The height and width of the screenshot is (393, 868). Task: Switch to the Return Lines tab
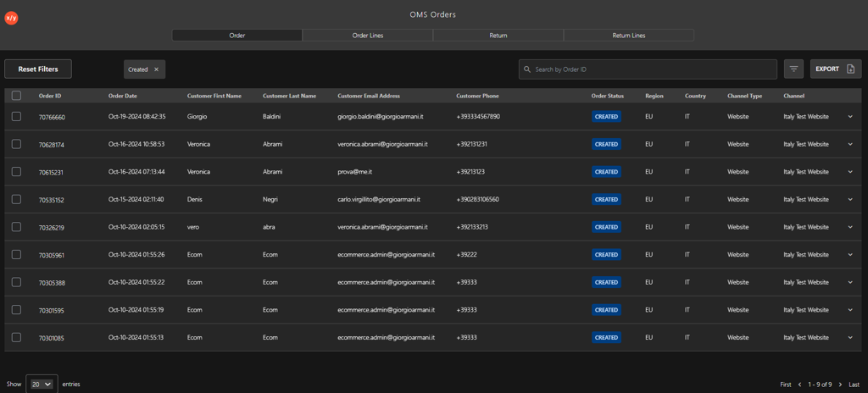click(x=628, y=36)
